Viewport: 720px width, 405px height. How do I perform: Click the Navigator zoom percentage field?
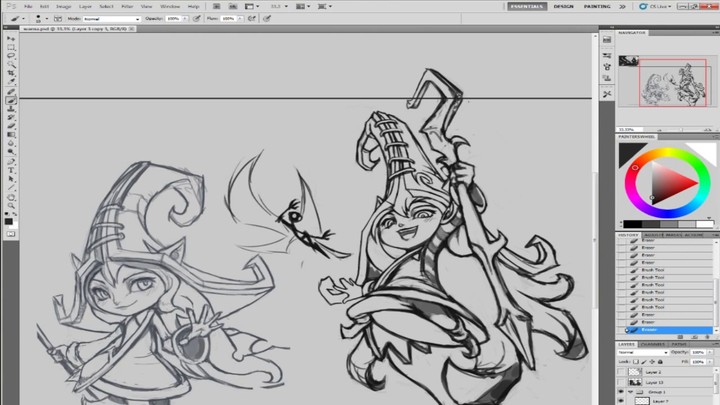tap(630, 129)
